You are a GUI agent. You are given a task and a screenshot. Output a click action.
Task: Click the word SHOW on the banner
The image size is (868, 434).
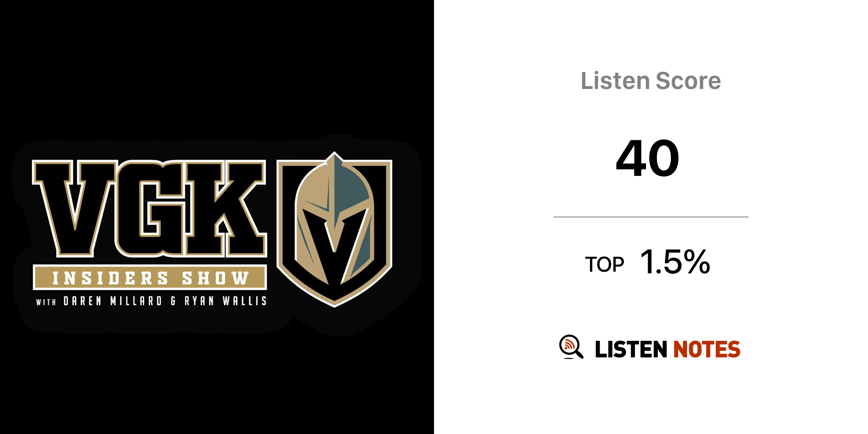[x=215, y=278]
